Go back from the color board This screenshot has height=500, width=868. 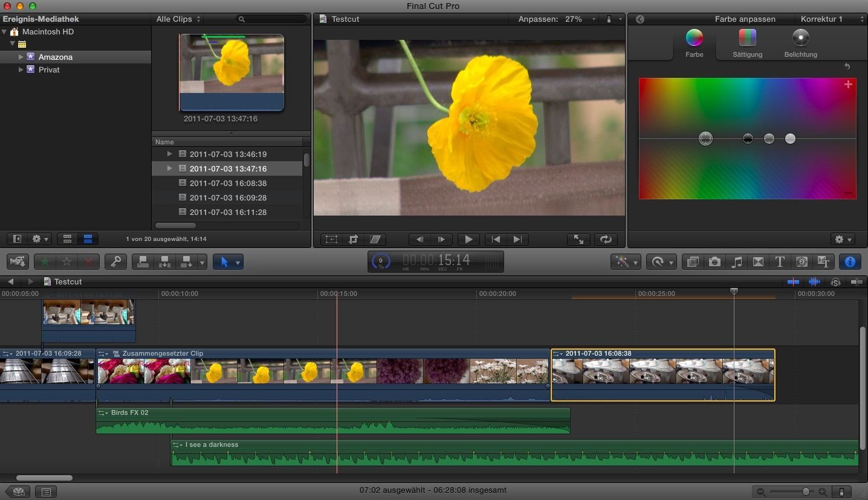click(x=640, y=19)
